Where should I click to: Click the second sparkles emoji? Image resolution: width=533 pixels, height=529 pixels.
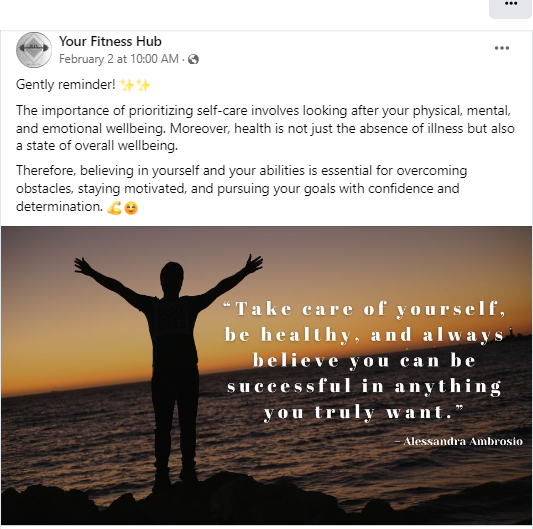click(143, 85)
